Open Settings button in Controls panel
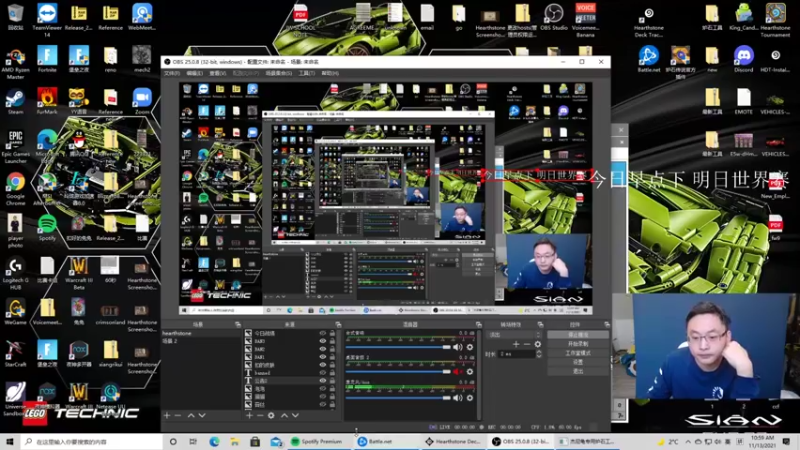Image resolution: width=800 pixels, height=450 pixels. (x=578, y=362)
